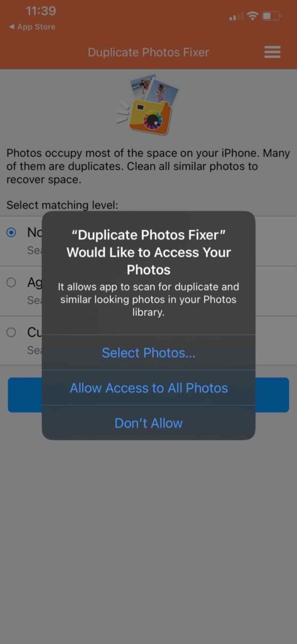Select the first matching level radio button
The width and height of the screenshot is (297, 644).
[11, 233]
